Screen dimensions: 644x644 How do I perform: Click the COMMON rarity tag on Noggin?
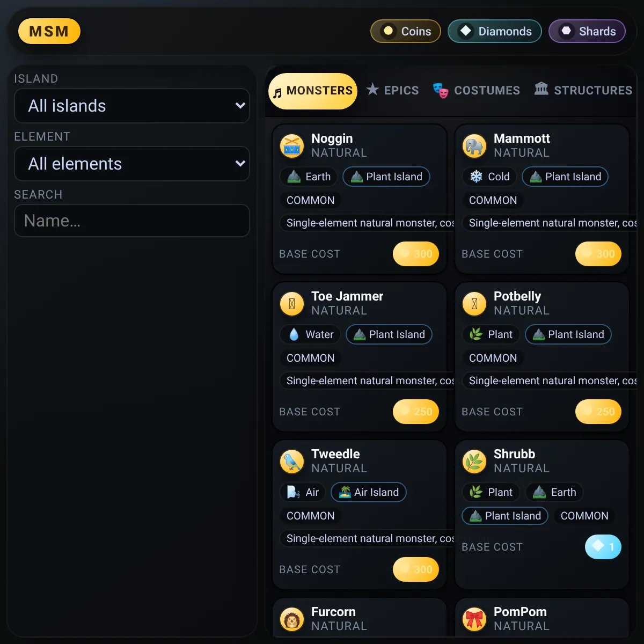coord(310,200)
